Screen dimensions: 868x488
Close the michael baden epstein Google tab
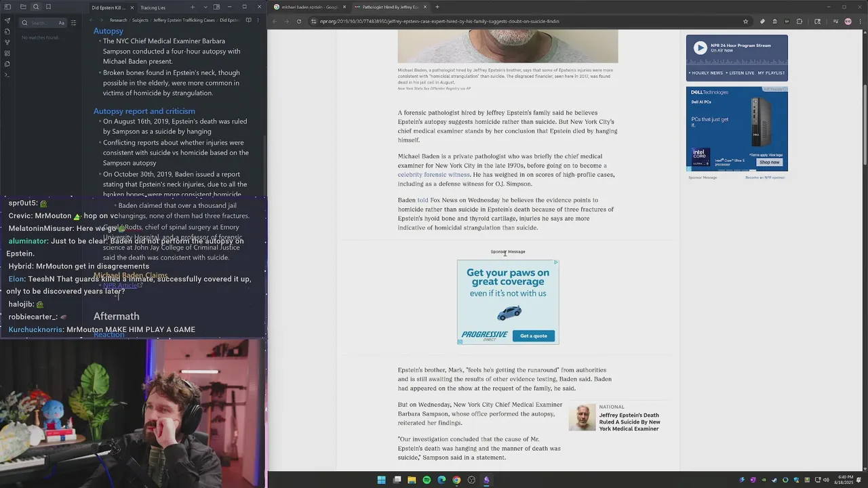pos(344,7)
